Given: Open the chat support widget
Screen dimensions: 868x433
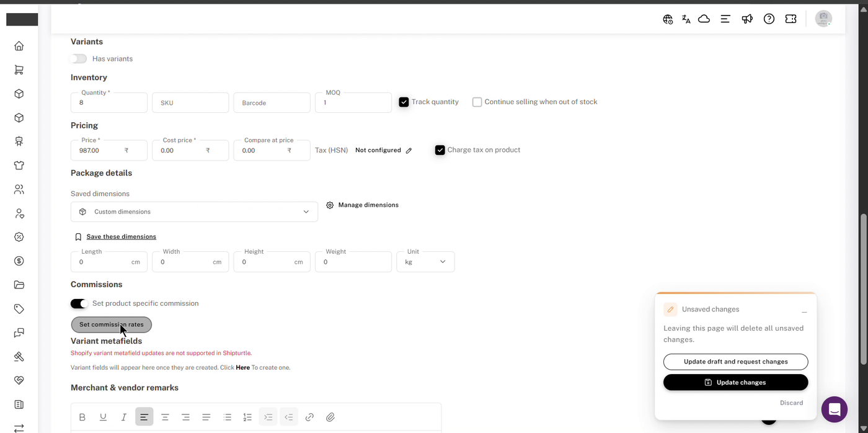Looking at the screenshot, I should coord(835,409).
